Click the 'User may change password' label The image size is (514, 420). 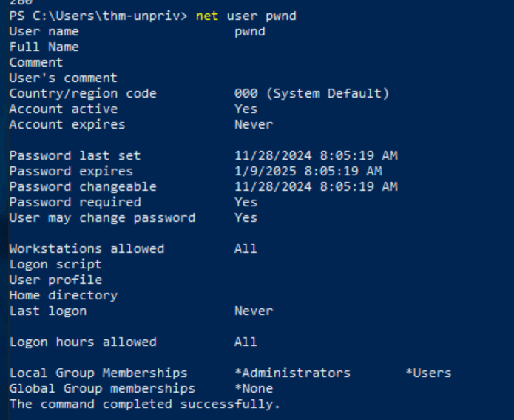tap(102, 218)
